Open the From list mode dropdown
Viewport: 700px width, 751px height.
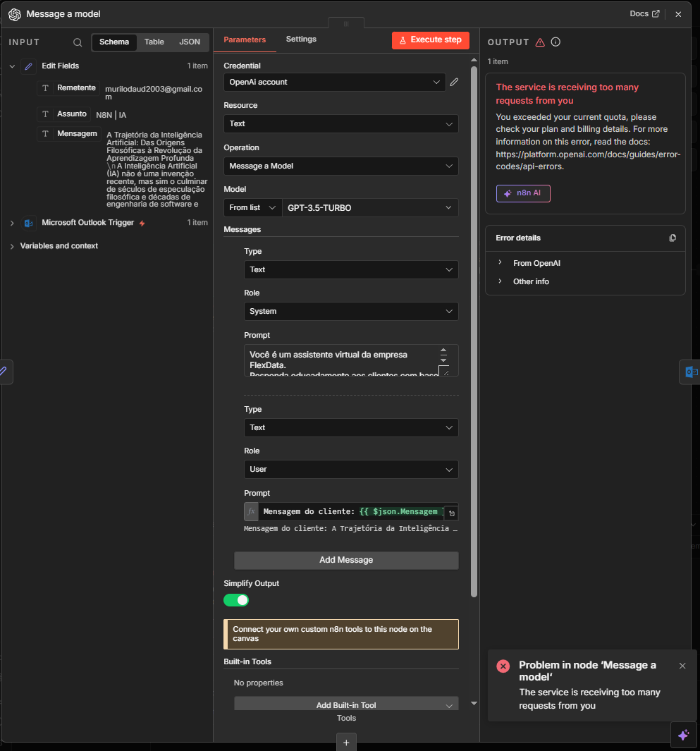click(253, 208)
